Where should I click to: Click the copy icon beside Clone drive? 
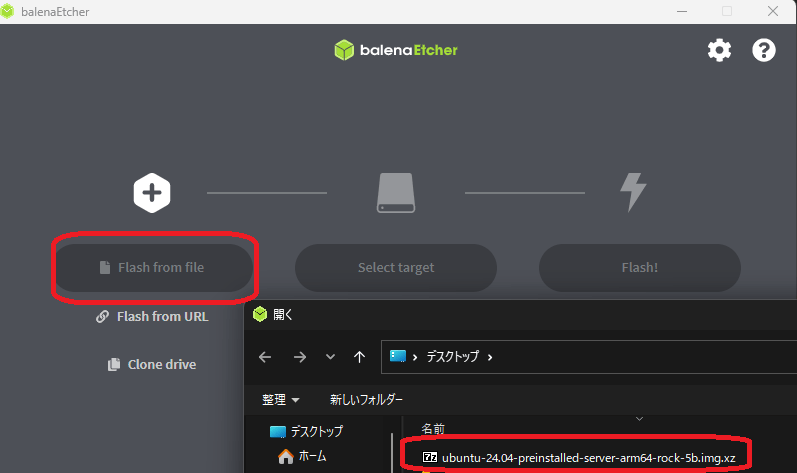point(114,364)
